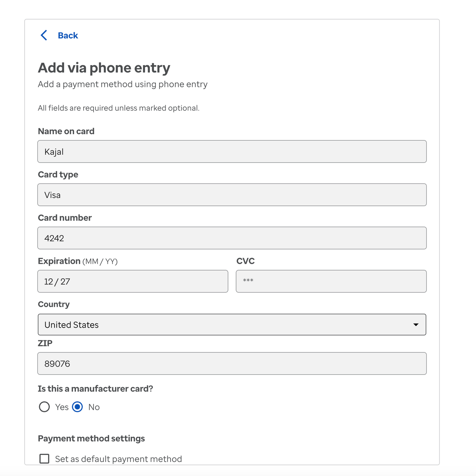Click the Card number field showing 4242
The width and height of the screenshot is (476, 476).
(231, 238)
